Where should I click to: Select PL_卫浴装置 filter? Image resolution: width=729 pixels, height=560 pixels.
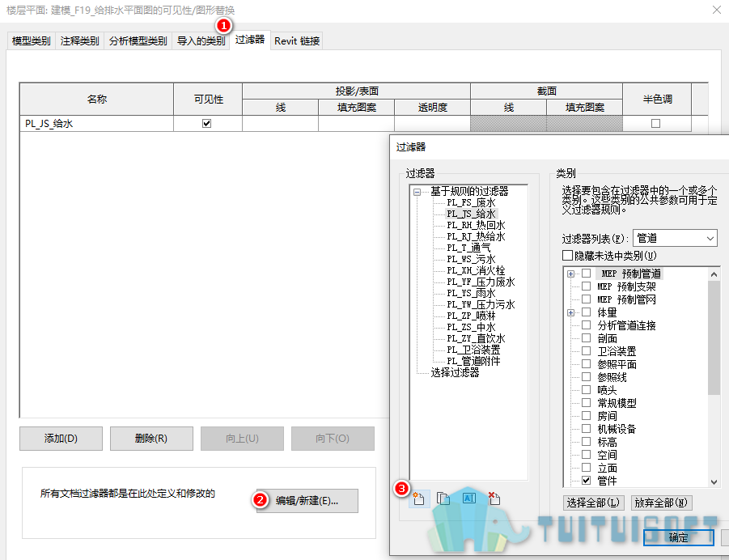tap(473, 350)
